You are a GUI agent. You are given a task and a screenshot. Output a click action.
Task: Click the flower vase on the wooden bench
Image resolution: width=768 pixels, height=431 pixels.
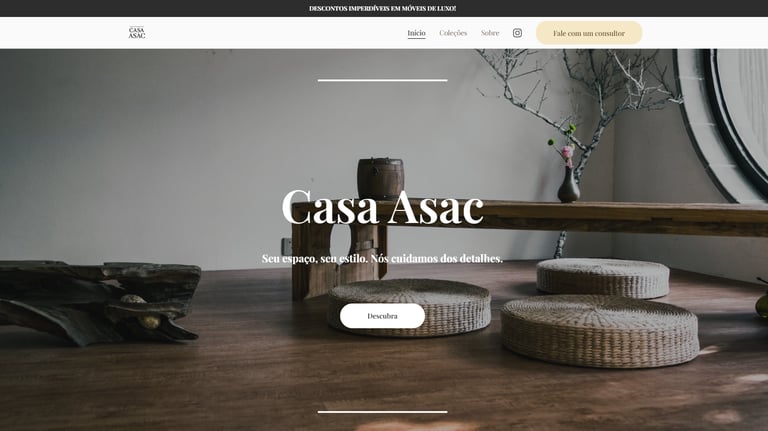568,184
